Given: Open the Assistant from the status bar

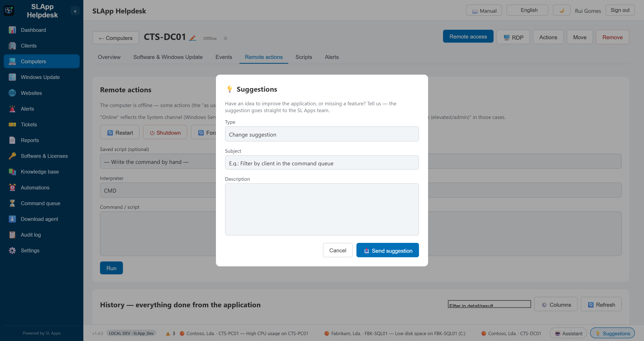Looking at the screenshot, I should 568,333.
